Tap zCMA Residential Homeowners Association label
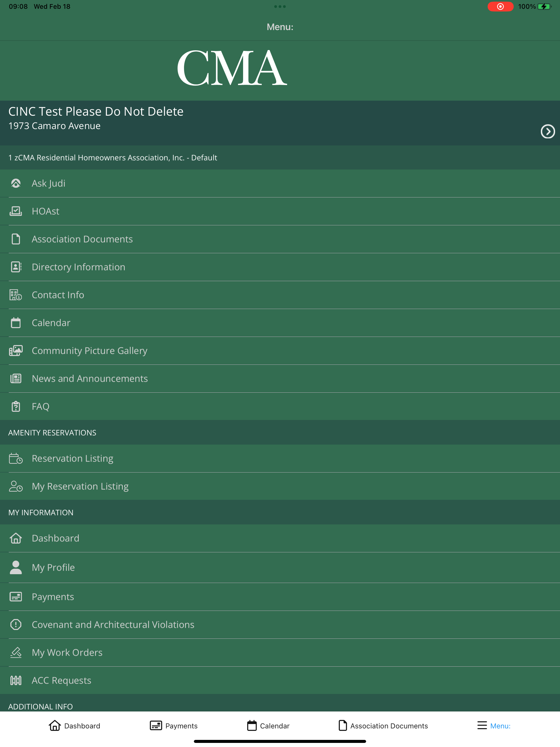The height and width of the screenshot is (747, 560). pyautogui.click(x=112, y=158)
